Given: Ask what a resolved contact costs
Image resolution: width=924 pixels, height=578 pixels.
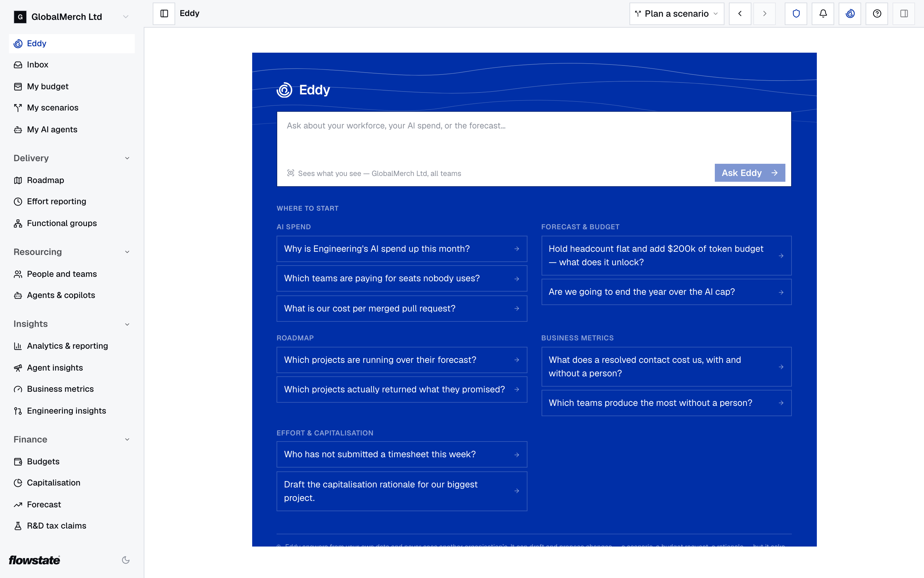Looking at the screenshot, I should click(x=666, y=367).
